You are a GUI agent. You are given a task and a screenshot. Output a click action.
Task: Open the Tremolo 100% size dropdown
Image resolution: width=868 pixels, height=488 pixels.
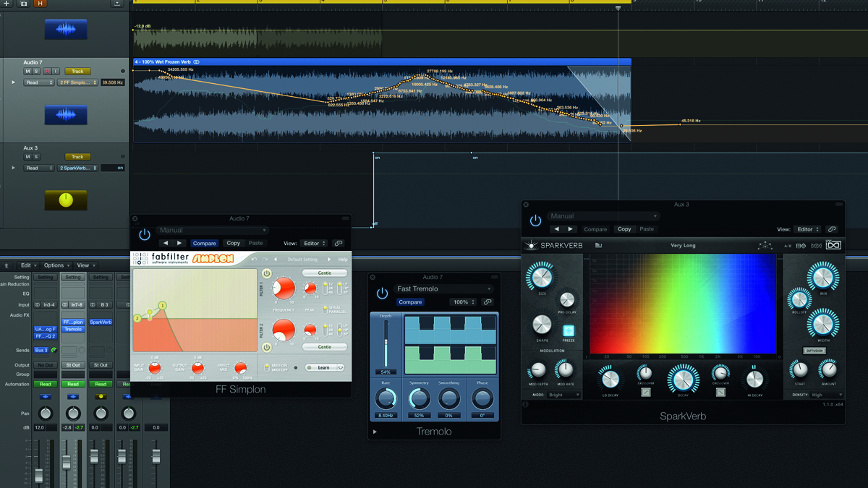click(464, 302)
